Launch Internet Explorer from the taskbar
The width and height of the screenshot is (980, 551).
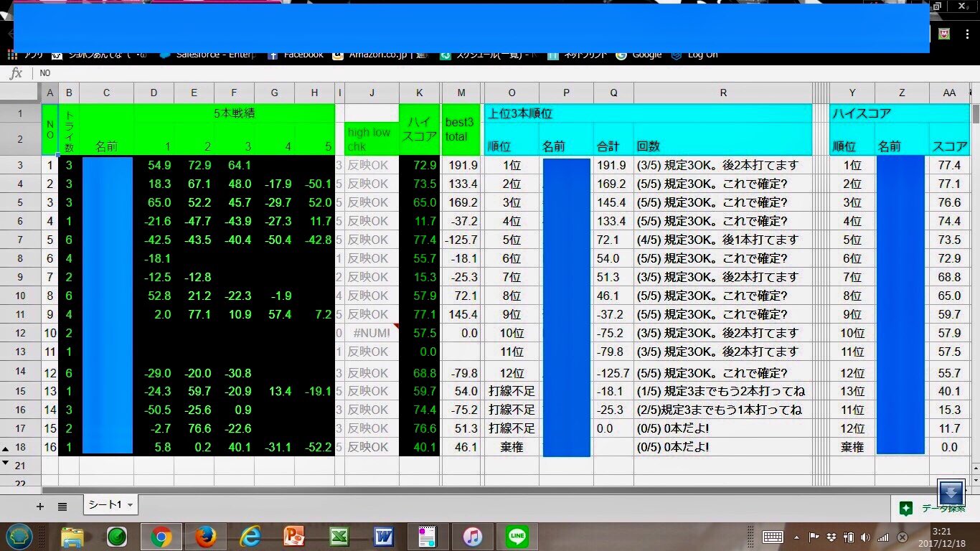click(x=250, y=536)
